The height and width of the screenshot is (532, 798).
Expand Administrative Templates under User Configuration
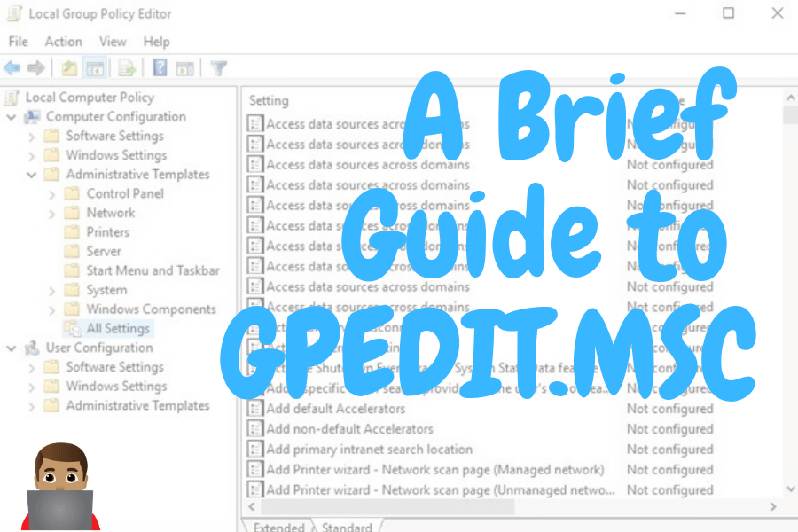[32, 406]
